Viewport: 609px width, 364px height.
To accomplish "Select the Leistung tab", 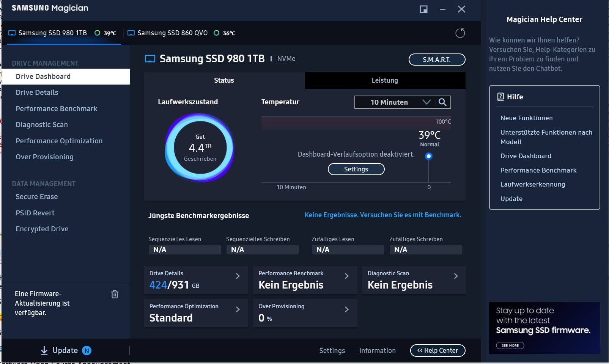I will coord(385,80).
